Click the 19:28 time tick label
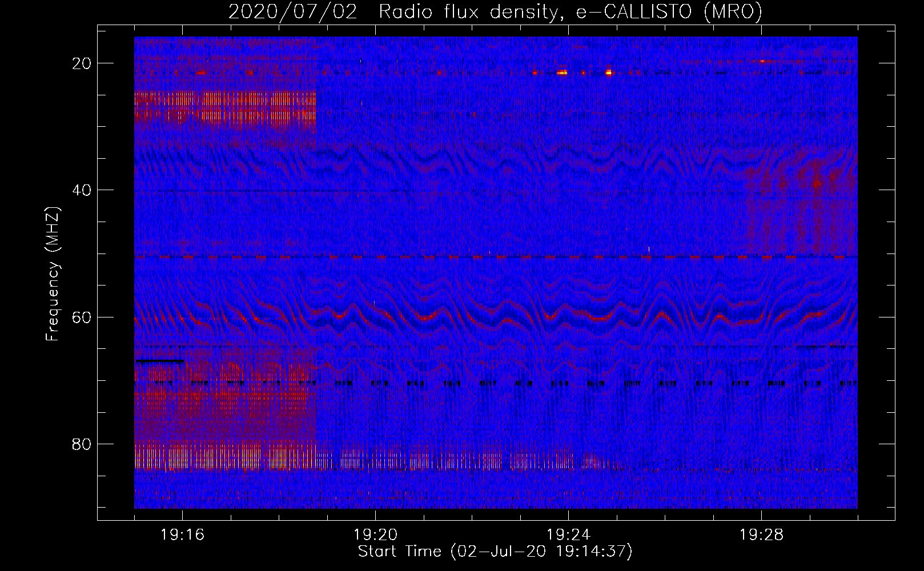The width and height of the screenshot is (924, 571). point(762,535)
